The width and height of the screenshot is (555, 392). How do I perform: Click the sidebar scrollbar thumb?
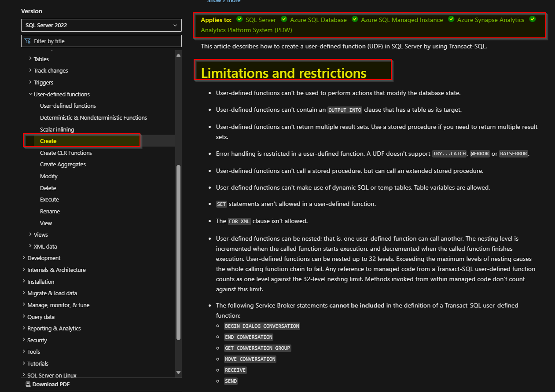pos(178,253)
